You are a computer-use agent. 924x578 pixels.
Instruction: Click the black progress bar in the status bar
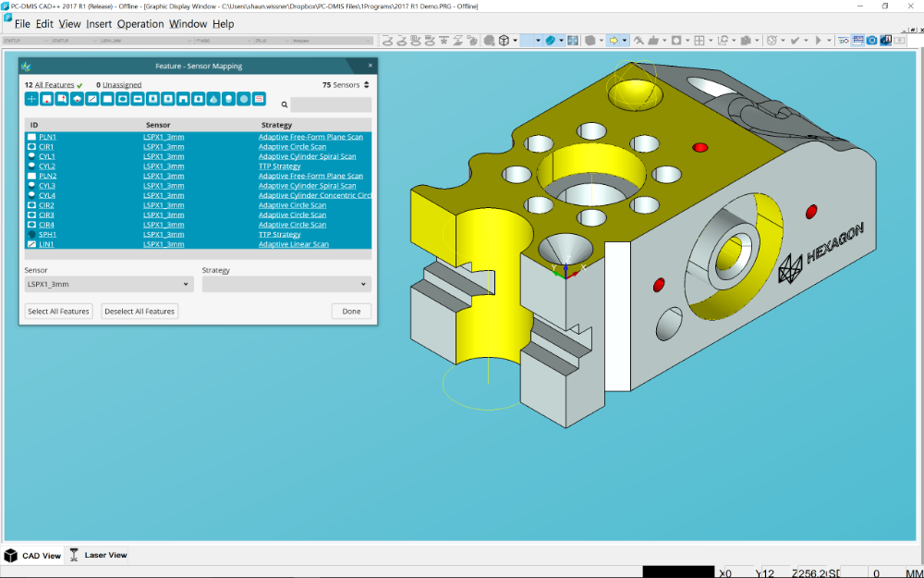pyautogui.click(x=679, y=571)
